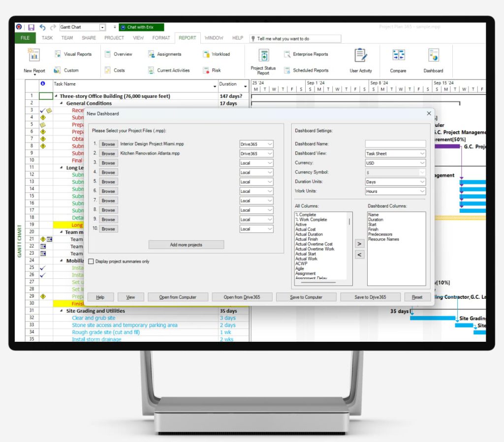Launch the Compare tool
504x442 pixels.
(x=398, y=58)
